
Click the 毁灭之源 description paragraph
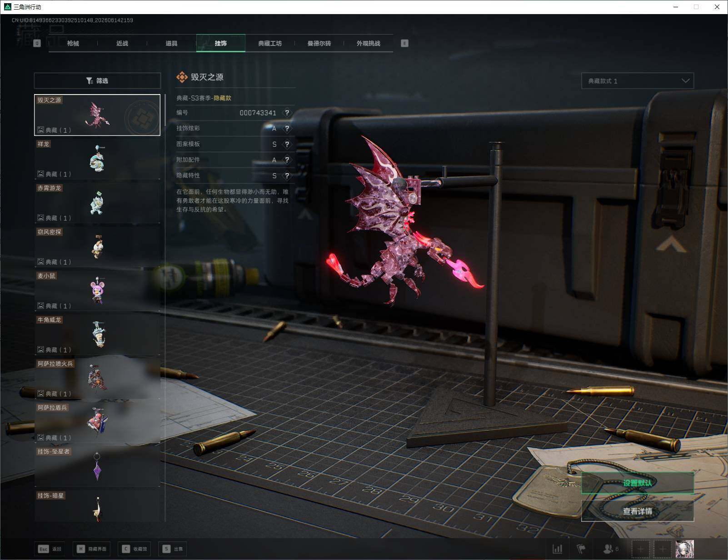[232, 200]
